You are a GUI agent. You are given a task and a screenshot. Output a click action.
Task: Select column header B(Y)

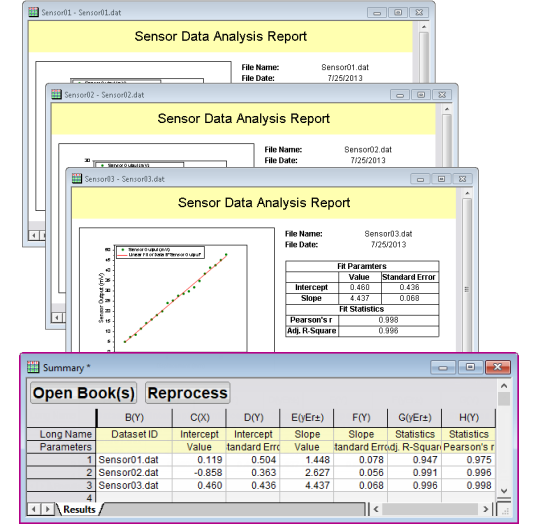click(134, 418)
